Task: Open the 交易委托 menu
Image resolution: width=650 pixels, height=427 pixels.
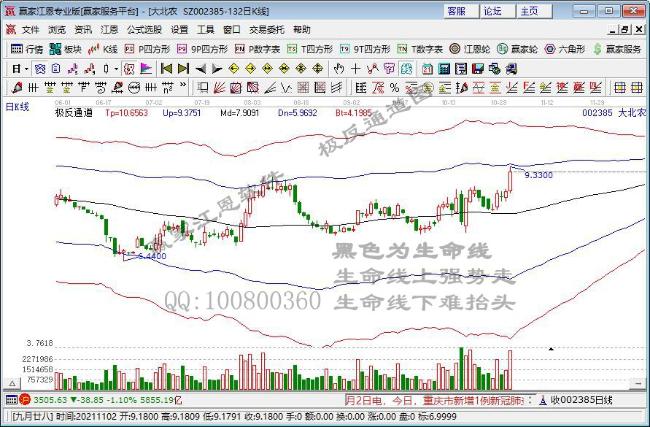Action: (x=267, y=30)
